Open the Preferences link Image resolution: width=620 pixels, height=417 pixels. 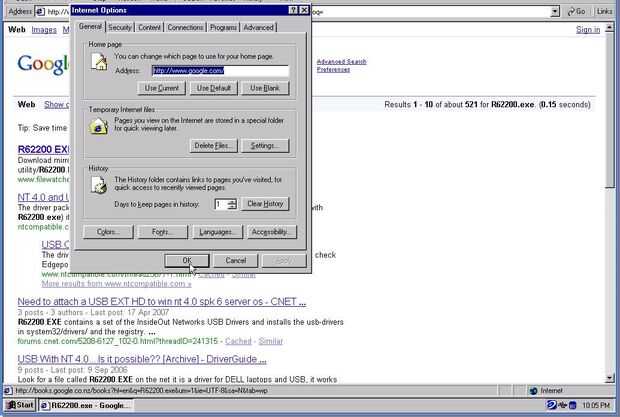tap(333, 70)
